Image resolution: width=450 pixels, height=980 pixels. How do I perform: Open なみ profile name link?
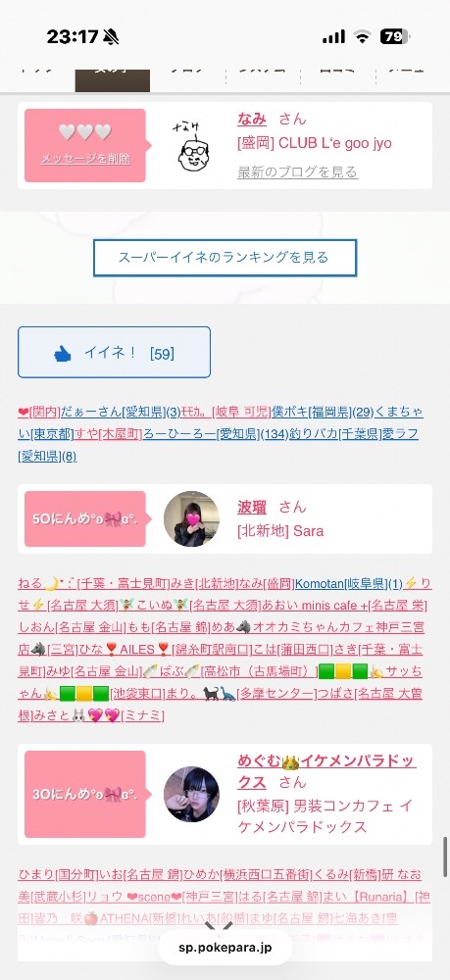click(252, 119)
